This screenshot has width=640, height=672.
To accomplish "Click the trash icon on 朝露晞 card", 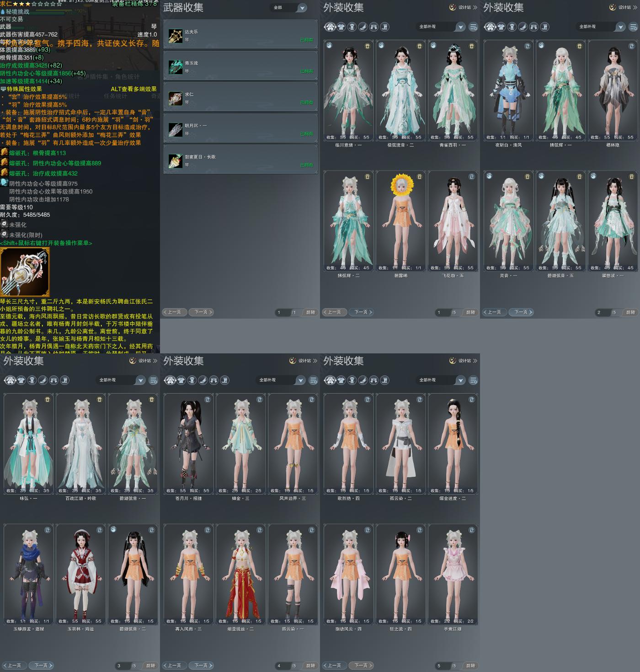I will (x=420, y=176).
